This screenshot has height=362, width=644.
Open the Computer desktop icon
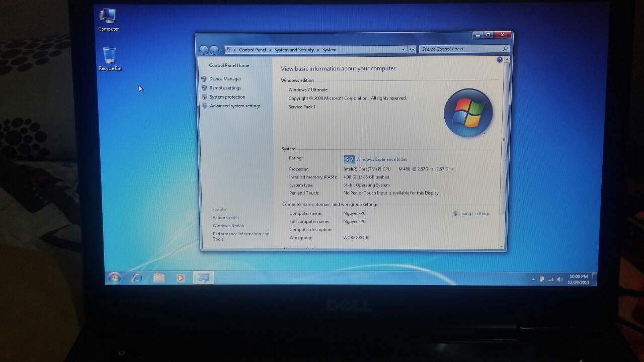[x=108, y=20]
